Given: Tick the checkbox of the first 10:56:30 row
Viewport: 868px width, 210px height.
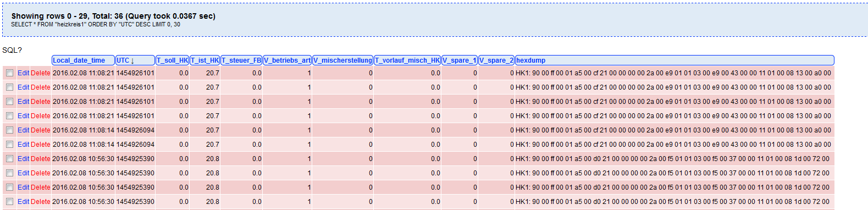Looking at the screenshot, I should 9,159.
